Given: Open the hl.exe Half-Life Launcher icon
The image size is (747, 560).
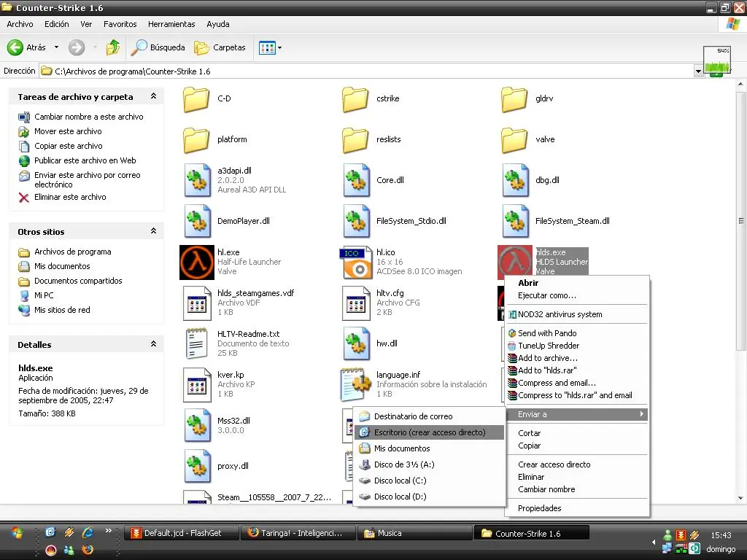Looking at the screenshot, I should coord(197,262).
